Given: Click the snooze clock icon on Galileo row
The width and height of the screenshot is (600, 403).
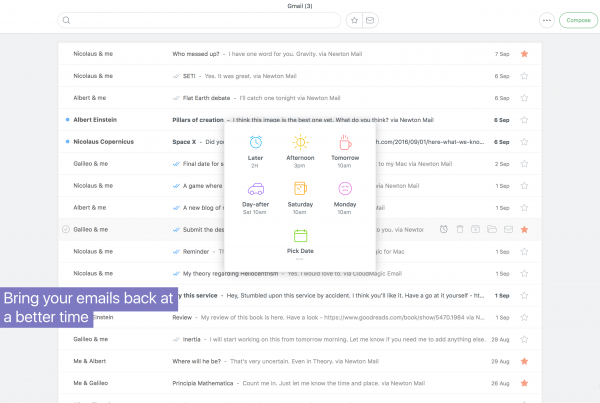Looking at the screenshot, I should [x=443, y=229].
